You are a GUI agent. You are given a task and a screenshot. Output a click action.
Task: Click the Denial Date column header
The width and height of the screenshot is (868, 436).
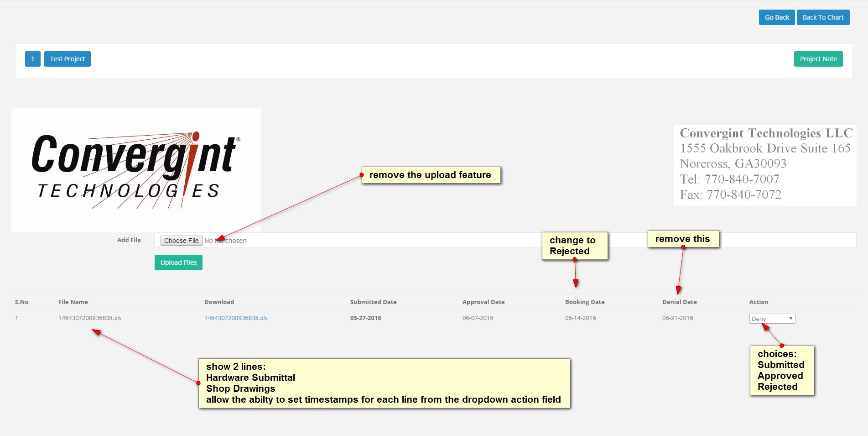pyautogui.click(x=680, y=302)
